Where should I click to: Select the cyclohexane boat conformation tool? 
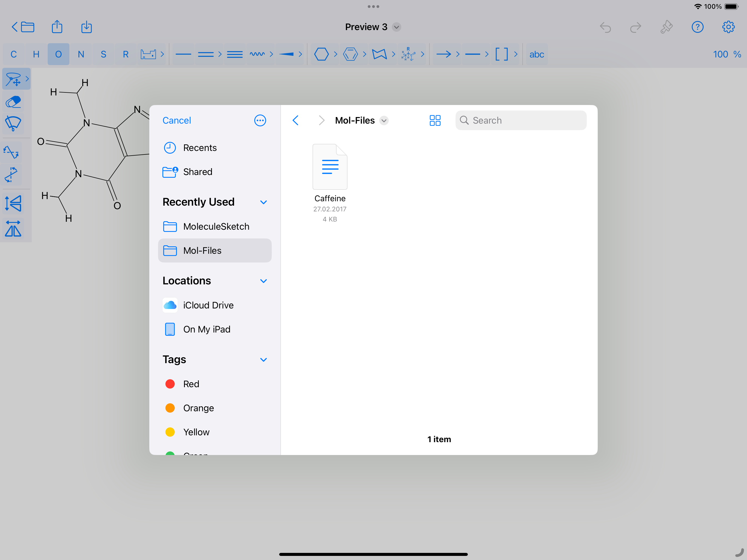pos(379,54)
